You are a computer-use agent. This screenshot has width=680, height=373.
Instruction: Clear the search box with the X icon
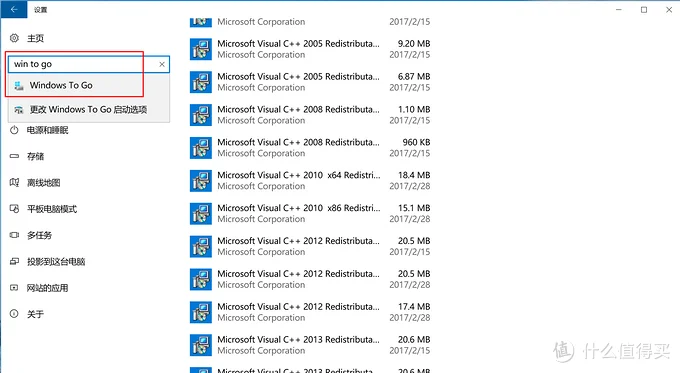click(162, 64)
